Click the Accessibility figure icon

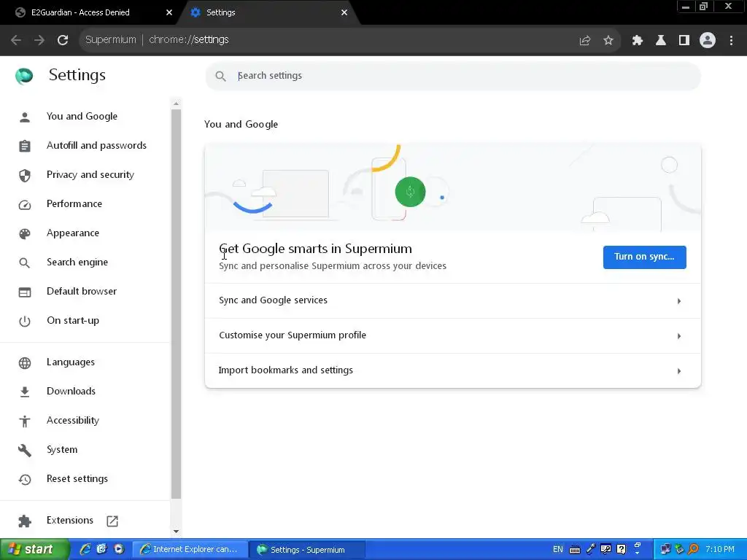[x=25, y=421]
